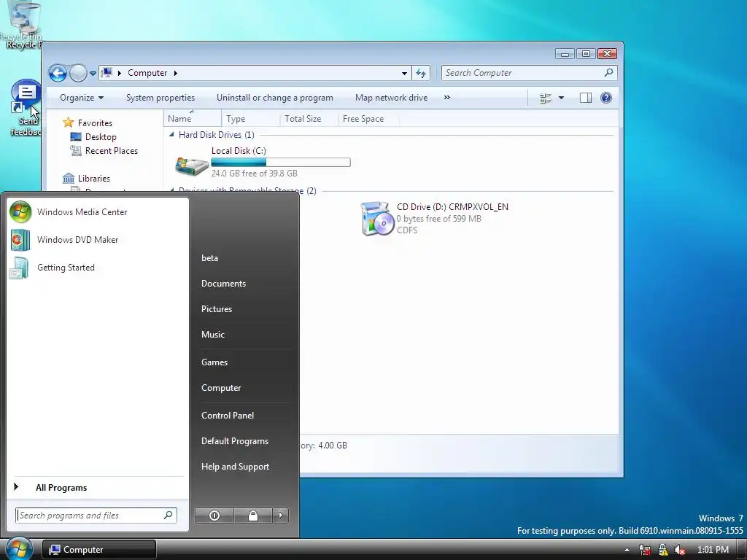The image size is (747, 560).
Task: Expand All Programs list
Action: coord(61,488)
